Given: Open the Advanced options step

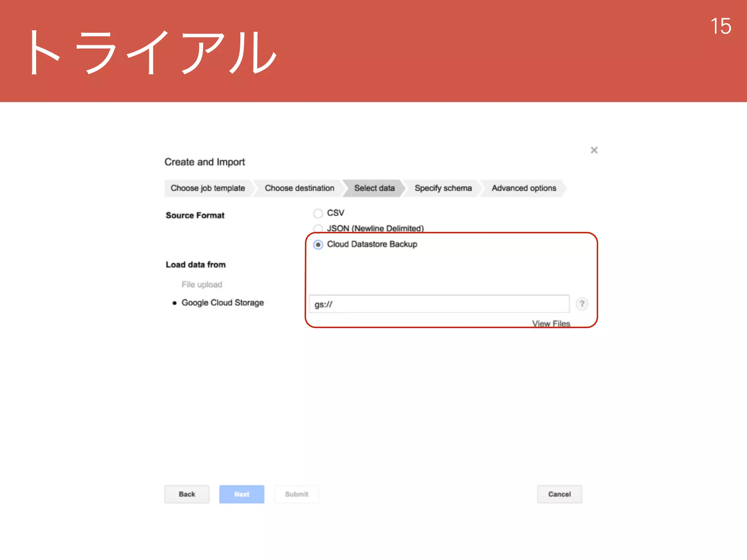Looking at the screenshot, I should click(x=523, y=188).
